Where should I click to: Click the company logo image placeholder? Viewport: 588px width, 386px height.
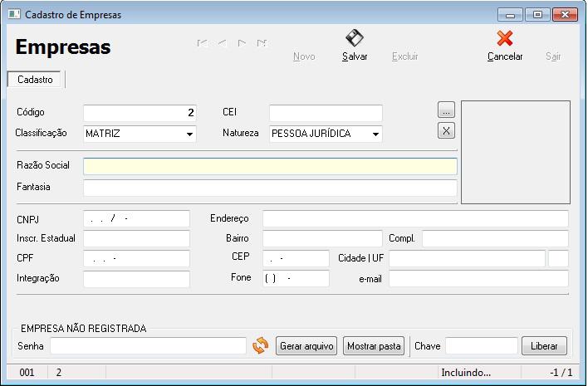click(x=516, y=152)
